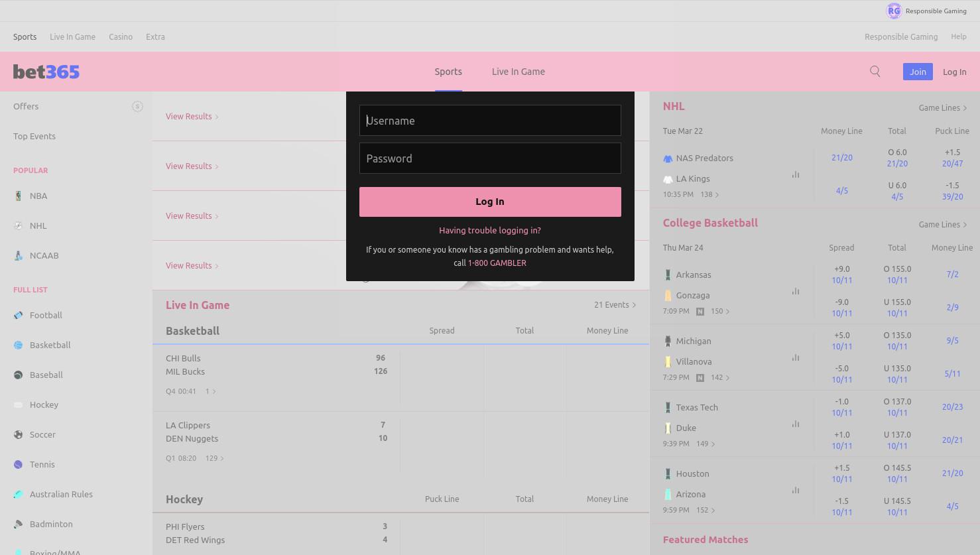Click the header Log In link
Screen dimensions: 980x555
[x=955, y=72]
